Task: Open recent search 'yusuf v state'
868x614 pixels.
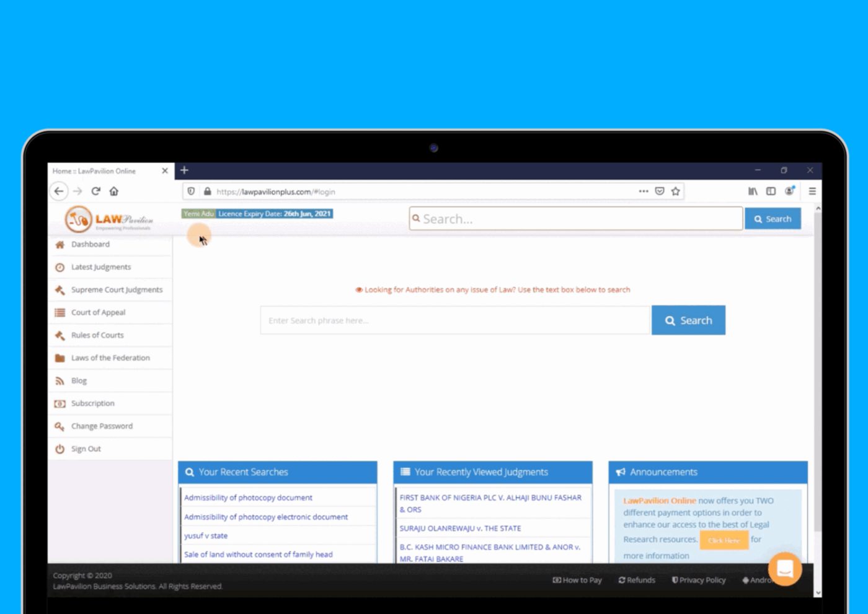Action: [206, 535]
